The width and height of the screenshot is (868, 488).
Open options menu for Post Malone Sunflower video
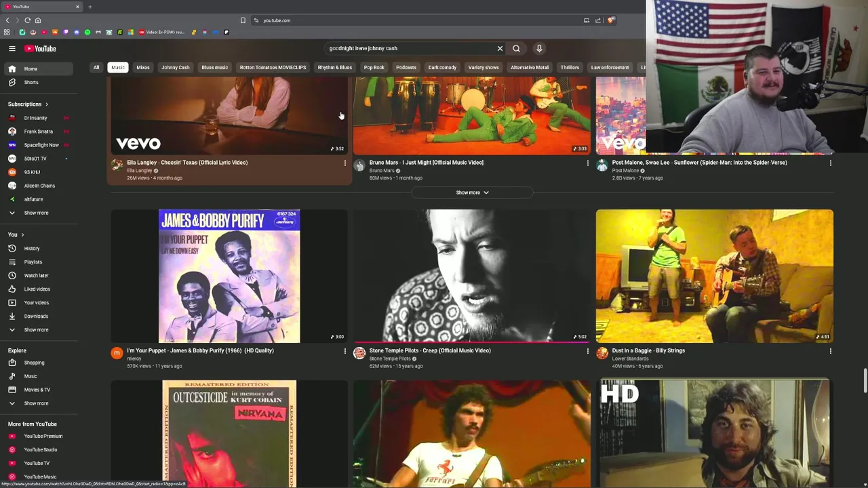coord(830,163)
